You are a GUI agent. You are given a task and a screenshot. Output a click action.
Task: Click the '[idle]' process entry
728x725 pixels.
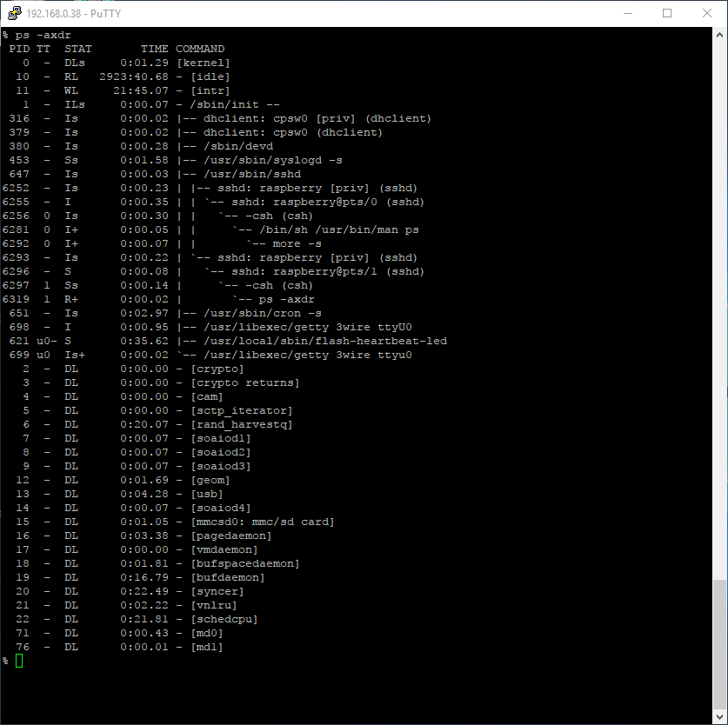coord(210,76)
